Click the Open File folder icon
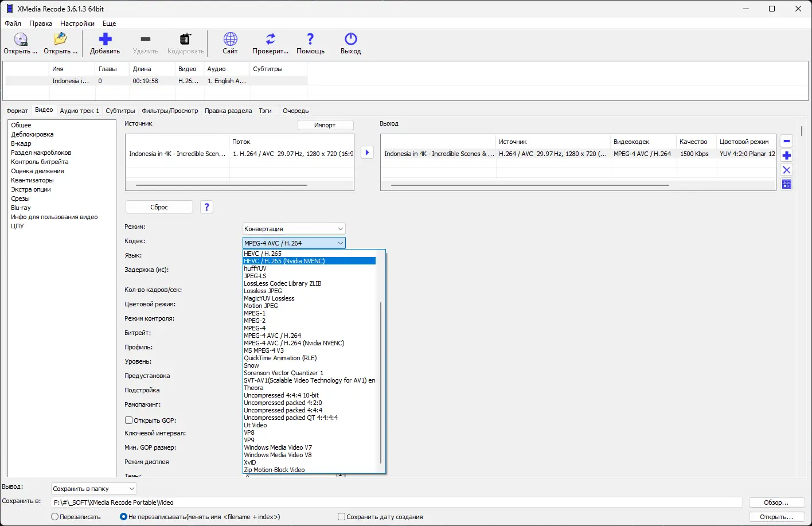The width and height of the screenshot is (812, 526). point(60,40)
